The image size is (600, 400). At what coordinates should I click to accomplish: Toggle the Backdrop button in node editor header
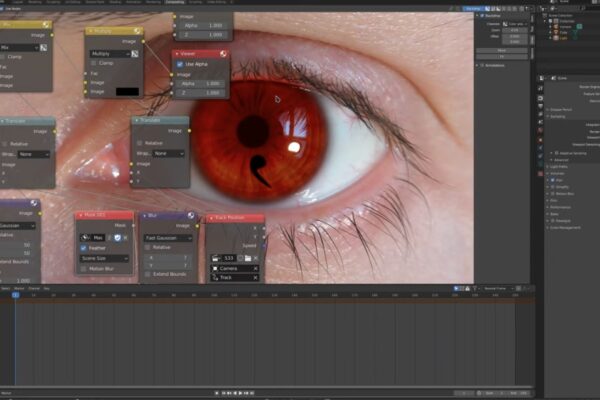pyautogui.click(x=473, y=8)
